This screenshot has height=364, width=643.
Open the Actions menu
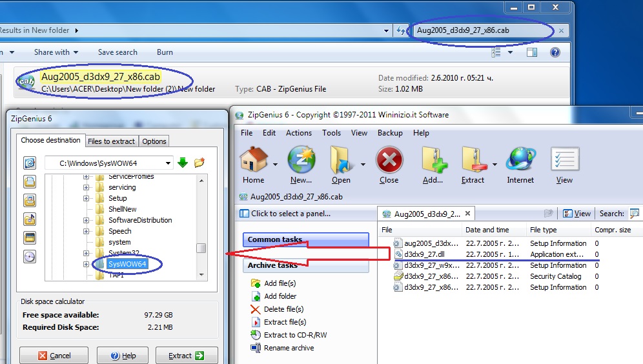pos(299,133)
